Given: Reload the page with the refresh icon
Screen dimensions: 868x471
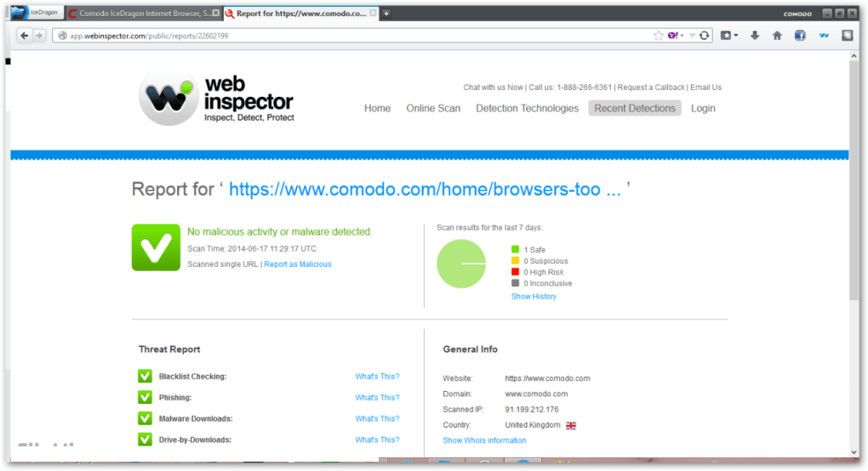Looking at the screenshot, I should (x=704, y=36).
